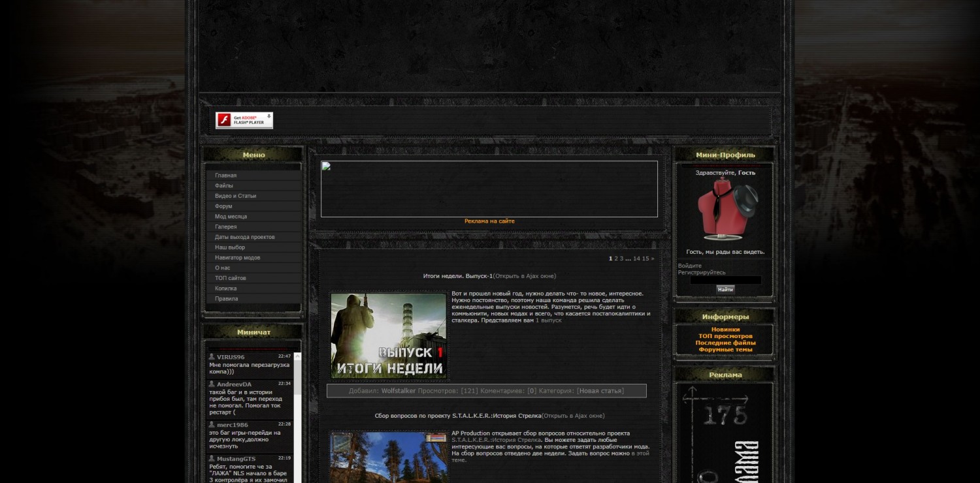Click username VIRUS96 in minichat

(231, 357)
